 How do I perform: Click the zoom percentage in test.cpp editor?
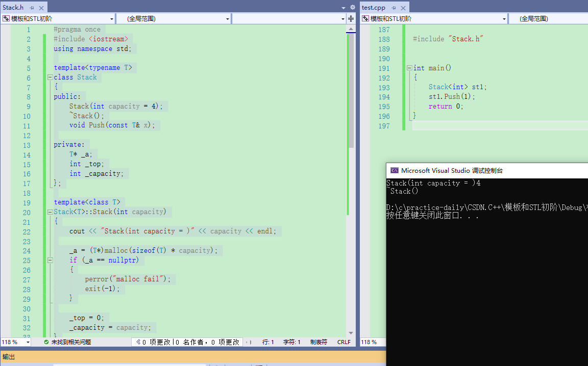369,342
